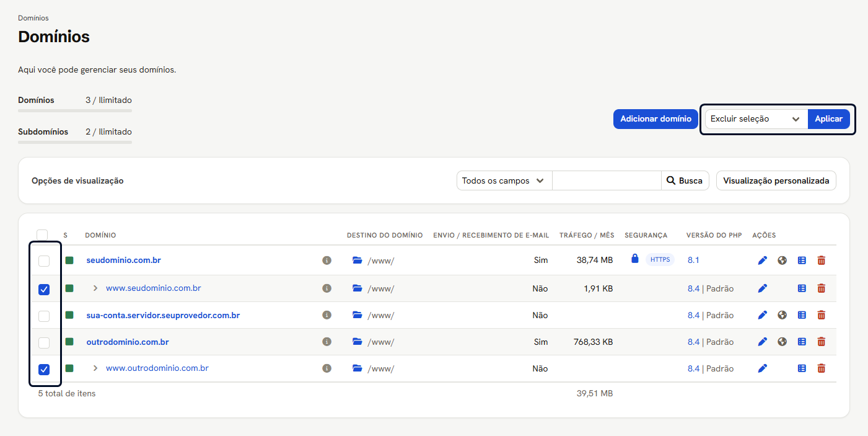Delete outrodominio.com.br using its trash icon
This screenshot has height=436, width=868.
click(822, 342)
